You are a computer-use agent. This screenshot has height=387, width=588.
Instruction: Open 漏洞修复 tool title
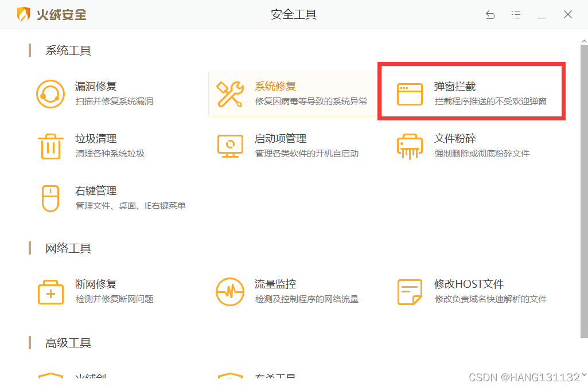pos(96,86)
